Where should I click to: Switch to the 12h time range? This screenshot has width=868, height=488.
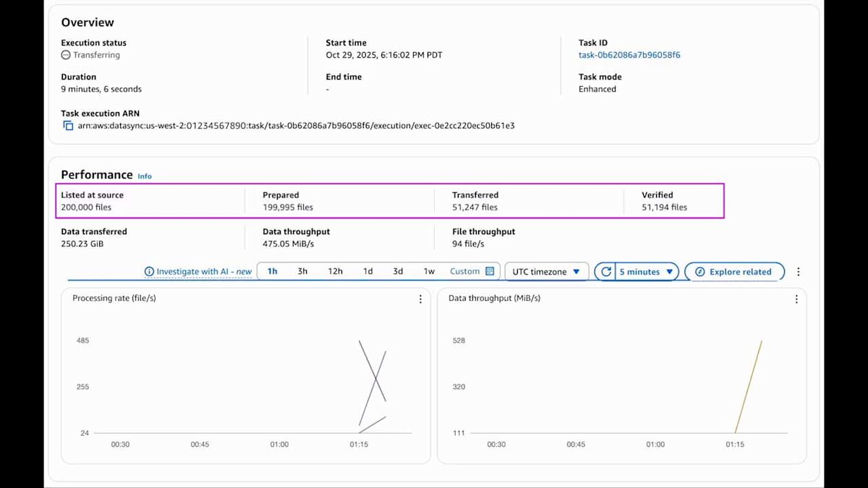tap(335, 272)
